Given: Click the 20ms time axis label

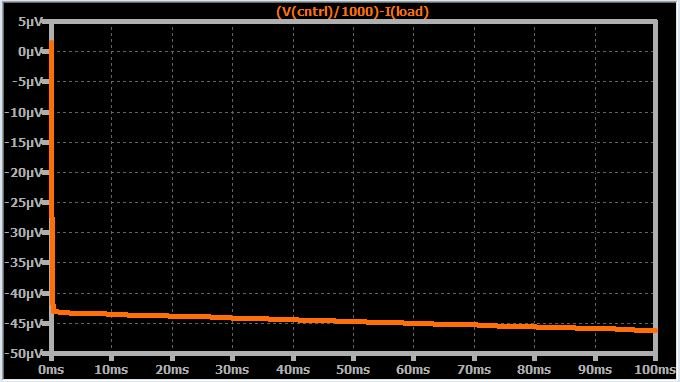Looking at the screenshot, I should point(172,370).
